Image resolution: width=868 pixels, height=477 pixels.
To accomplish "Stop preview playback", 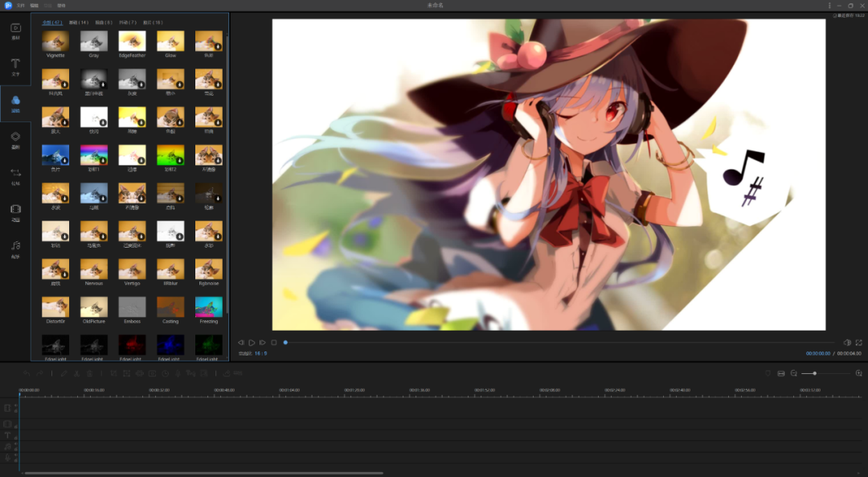I will point(274,343).
